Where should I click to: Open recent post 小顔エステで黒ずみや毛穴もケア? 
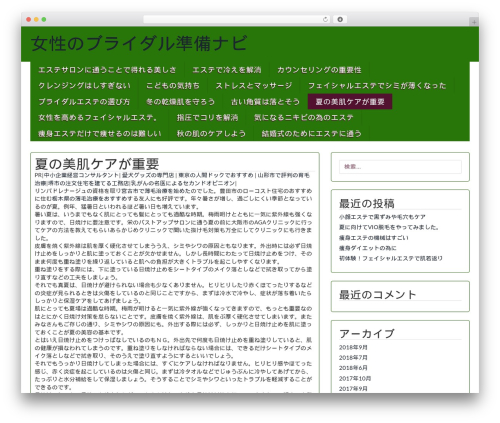(x=382, y=217)
